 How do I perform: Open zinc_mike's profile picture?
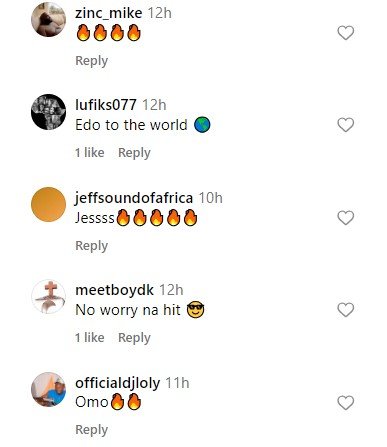tap(48, 19)
